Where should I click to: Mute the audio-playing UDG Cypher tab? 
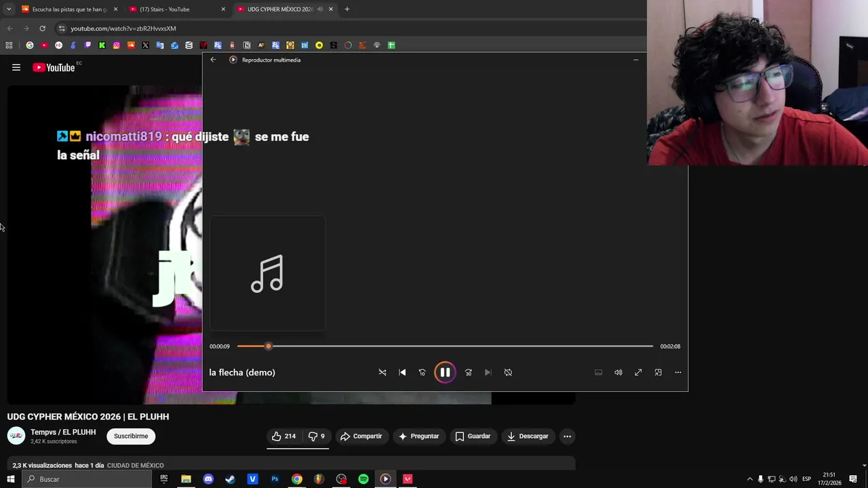tap(319, 9)
